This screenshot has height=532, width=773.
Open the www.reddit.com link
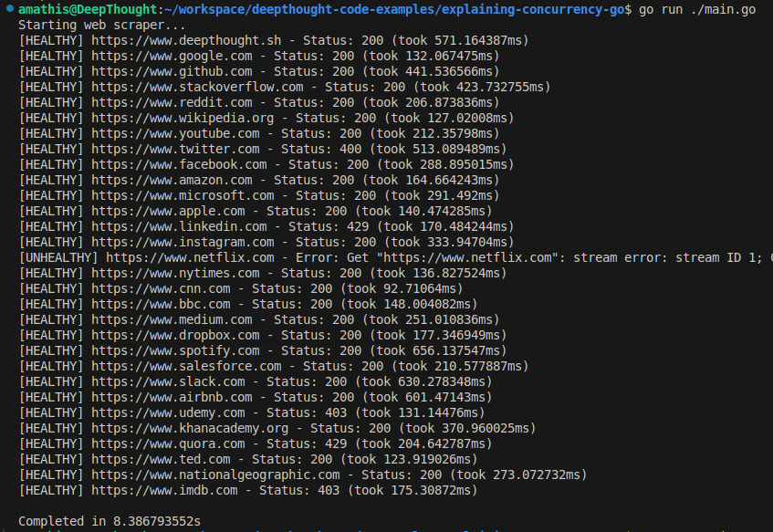tap(172, 102)
